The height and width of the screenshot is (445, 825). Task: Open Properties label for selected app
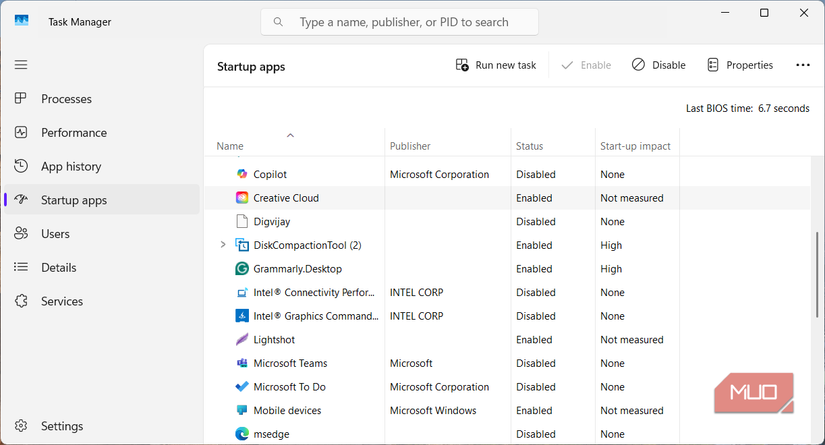(x=749, y=65)
